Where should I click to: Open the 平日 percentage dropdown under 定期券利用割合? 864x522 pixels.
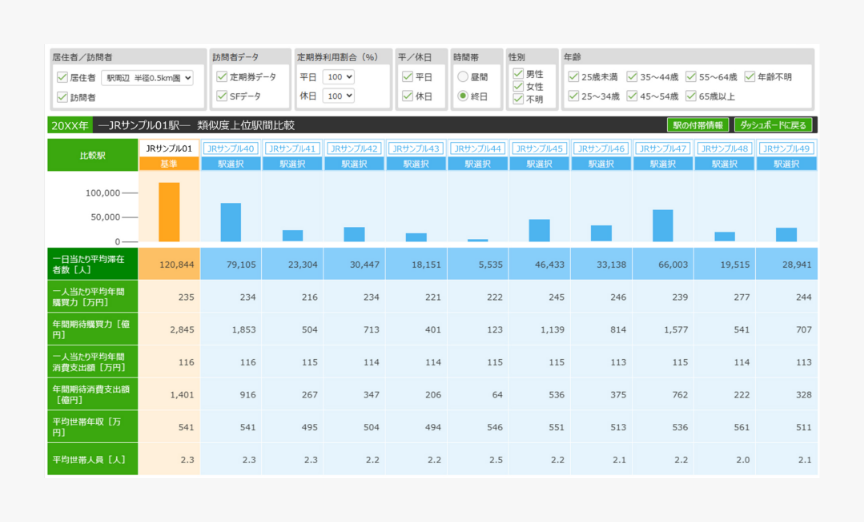339,77
